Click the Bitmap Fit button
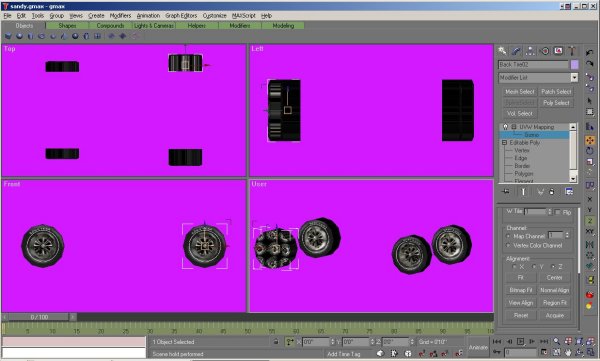The image size is (600, 361). pos(520,290)
